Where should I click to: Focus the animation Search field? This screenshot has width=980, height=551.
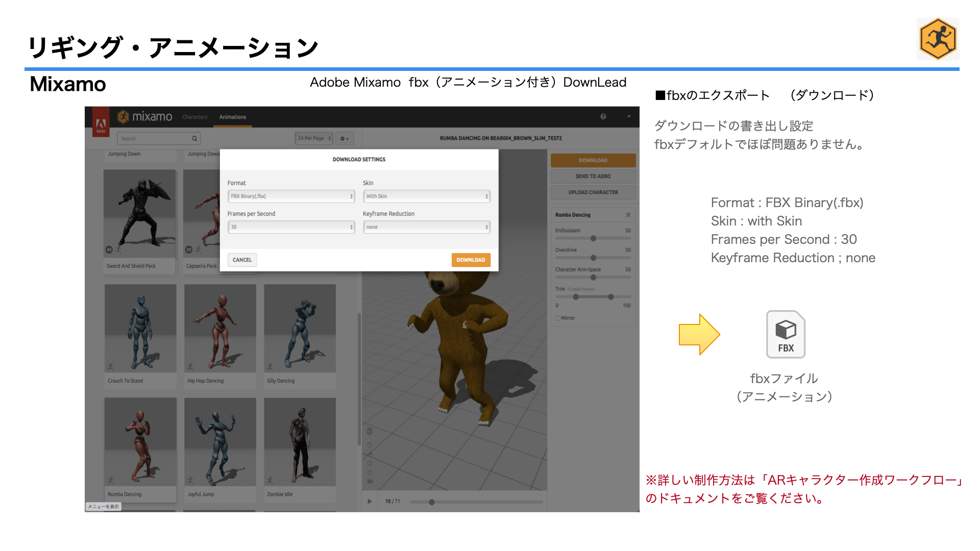tap(159, 139)
